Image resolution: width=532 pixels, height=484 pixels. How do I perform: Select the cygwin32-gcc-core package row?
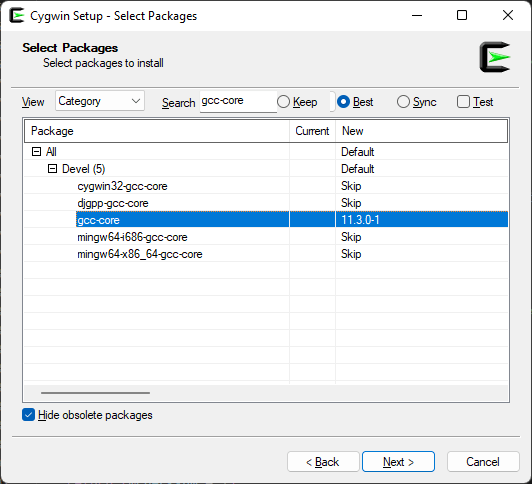pyautogui.click(x=266, y=186)
